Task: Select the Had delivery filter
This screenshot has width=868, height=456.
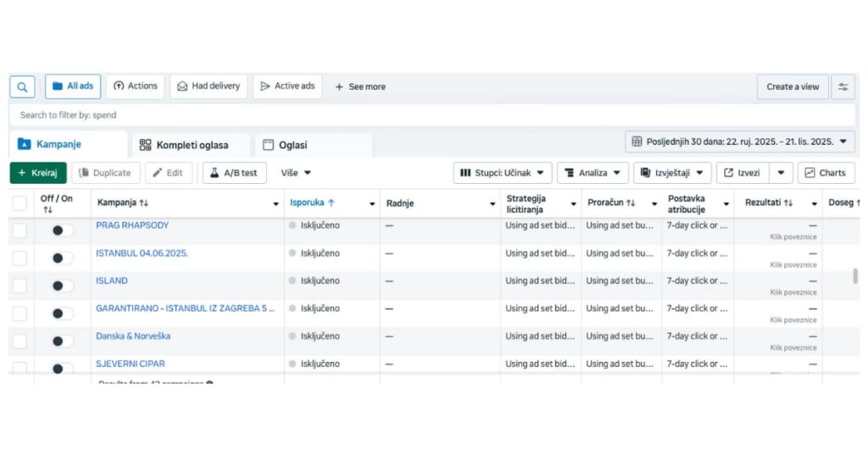Action: coord(210,86)
